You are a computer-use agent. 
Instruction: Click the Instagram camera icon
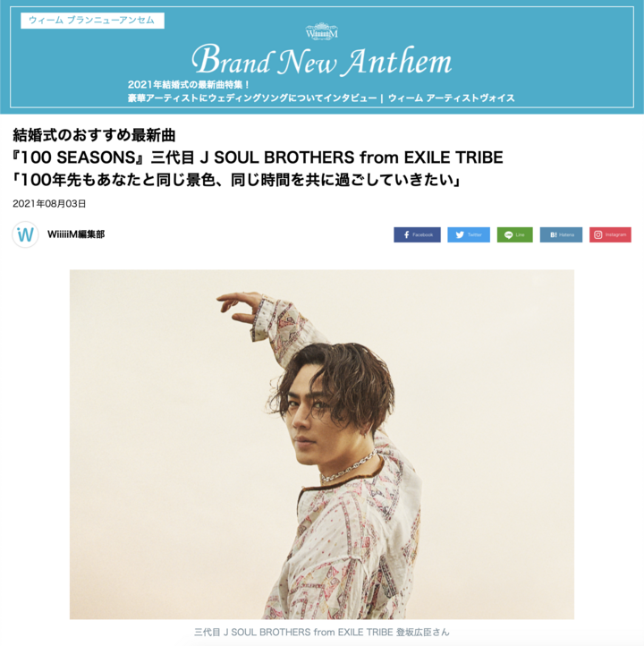597,234
